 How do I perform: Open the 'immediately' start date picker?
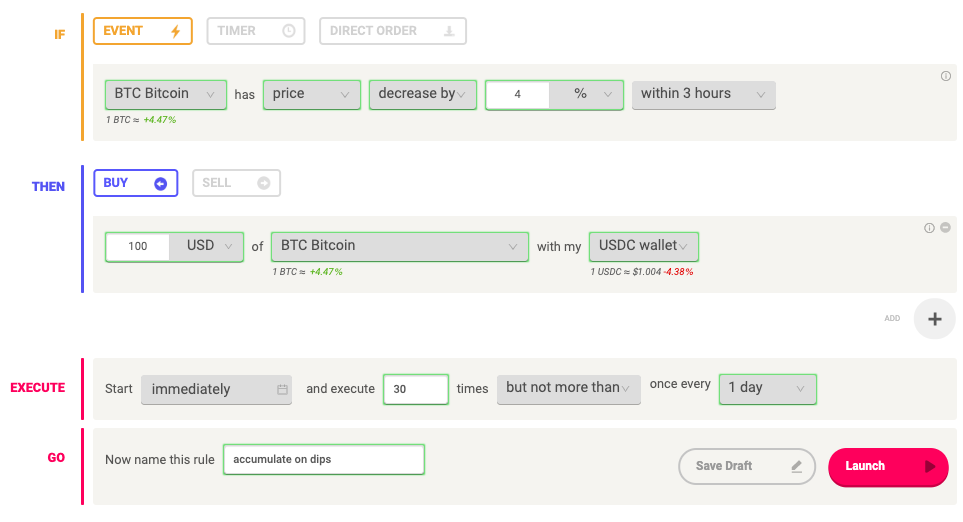coord(216,389)
